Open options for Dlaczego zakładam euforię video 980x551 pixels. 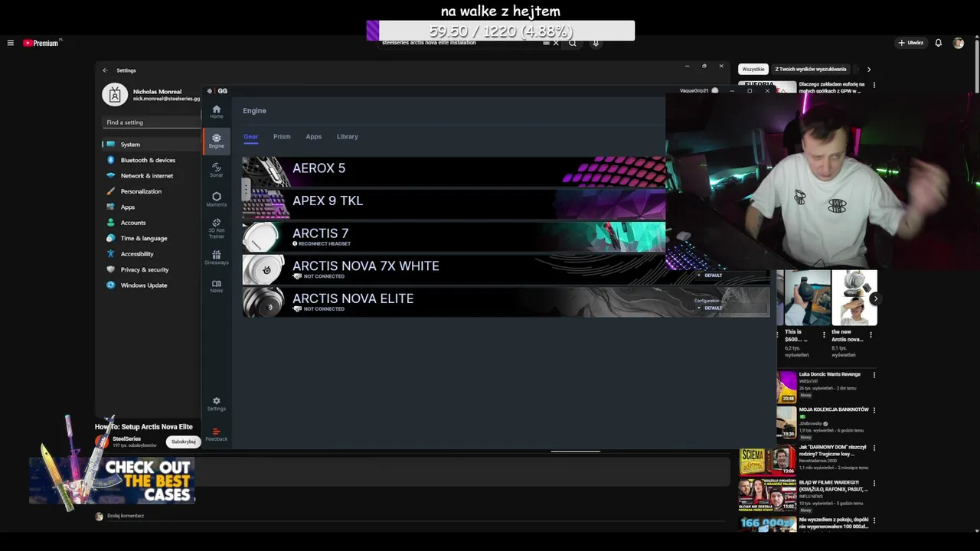click(x=874, y=85)
